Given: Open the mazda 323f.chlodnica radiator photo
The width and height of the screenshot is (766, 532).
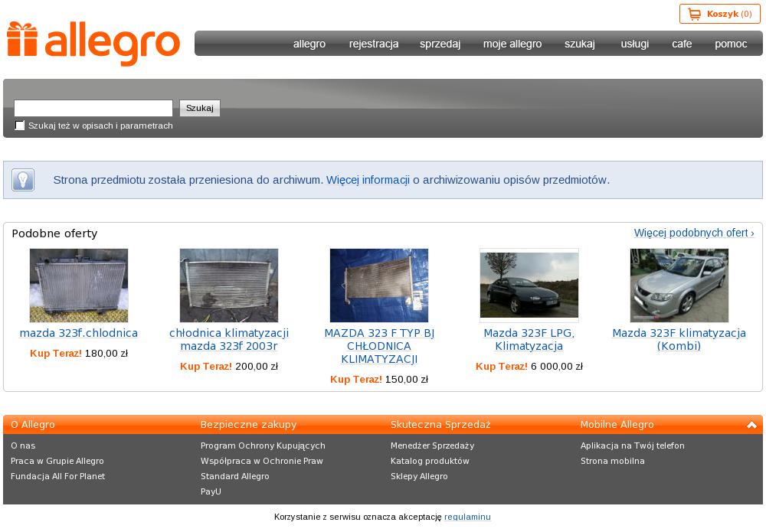Looking at the screenshot, I should click(79, 286).
